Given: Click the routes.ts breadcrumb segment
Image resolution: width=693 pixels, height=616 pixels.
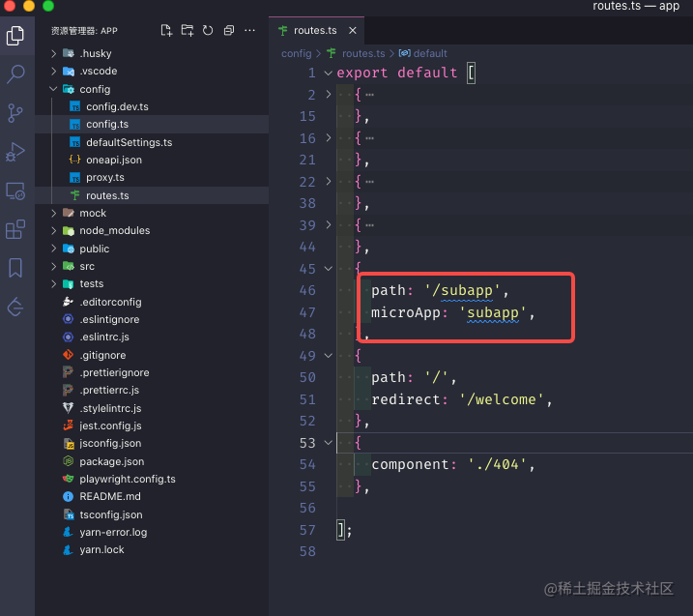Looking at the screenshot, I should (363, 53).
